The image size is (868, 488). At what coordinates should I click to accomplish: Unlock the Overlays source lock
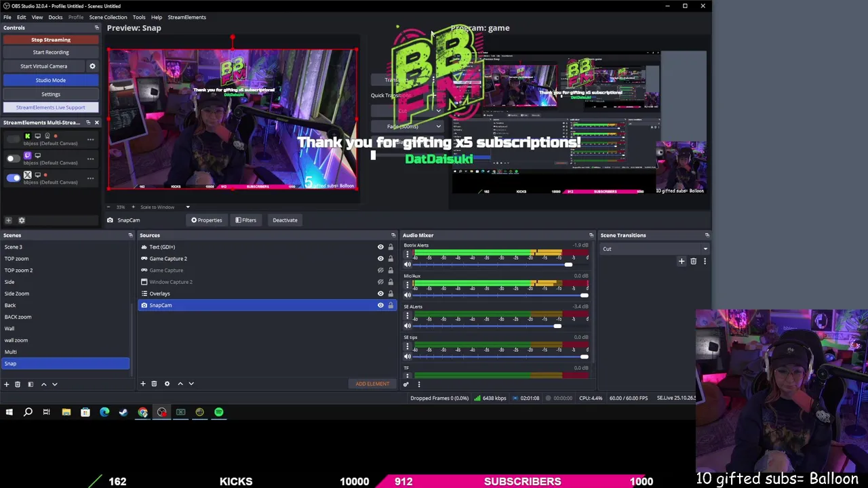point(391,293)
